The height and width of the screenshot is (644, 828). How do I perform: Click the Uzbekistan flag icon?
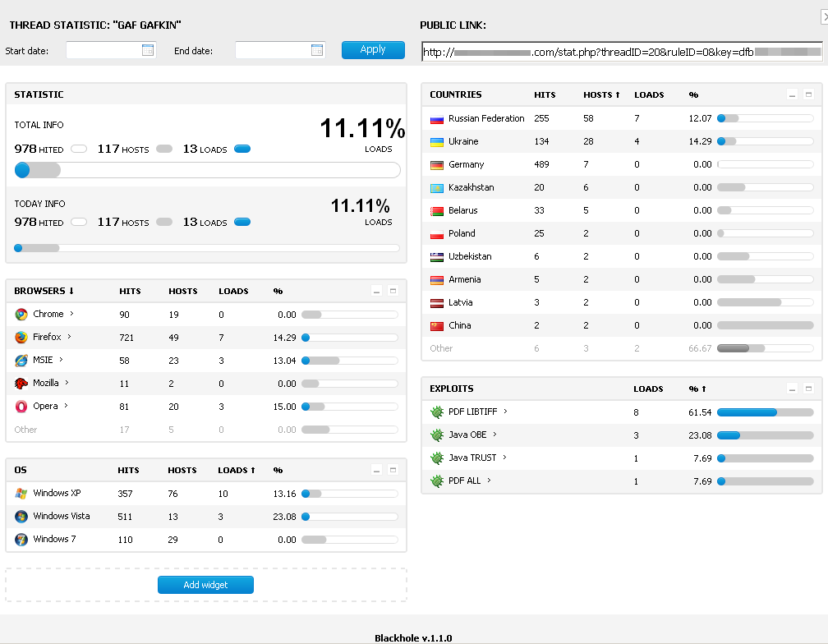click(437, 257)
